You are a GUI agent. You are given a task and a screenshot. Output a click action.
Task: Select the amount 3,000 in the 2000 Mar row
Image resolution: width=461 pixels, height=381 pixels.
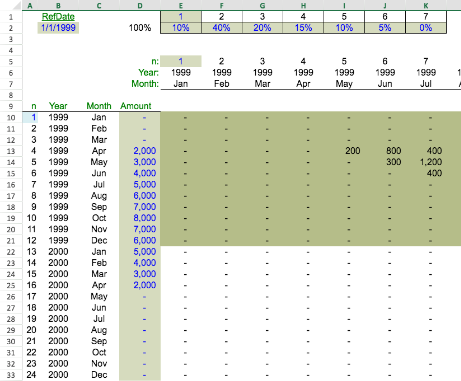tap(145, 274)
